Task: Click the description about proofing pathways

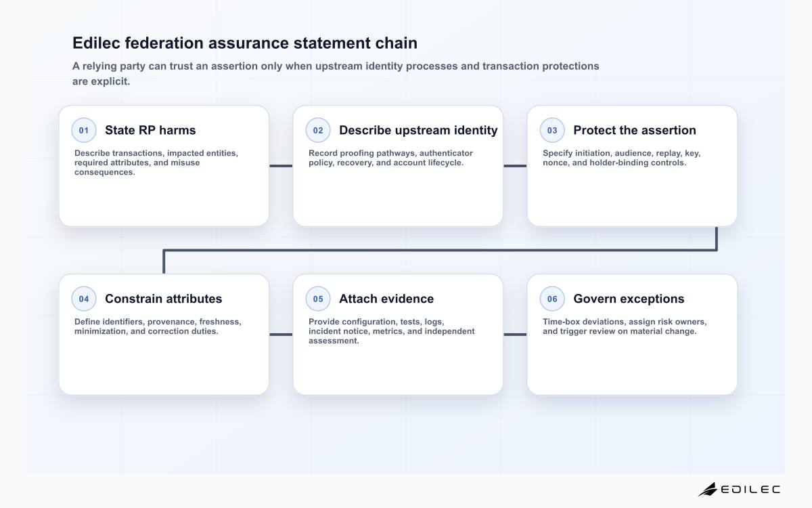Action: pyautogui.click(x=390, y=158)
